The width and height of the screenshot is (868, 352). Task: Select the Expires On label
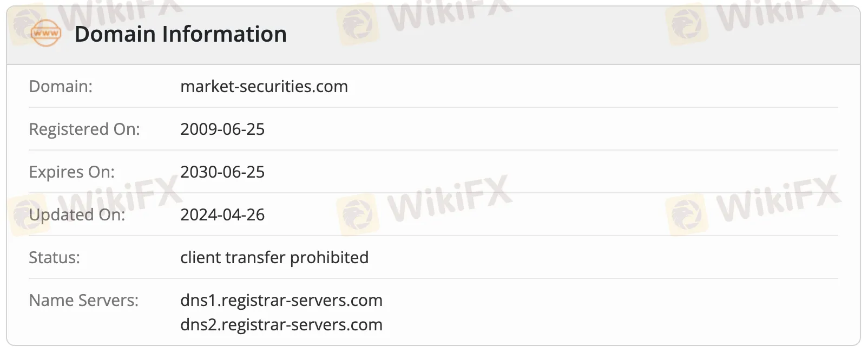tap(71, 172)
